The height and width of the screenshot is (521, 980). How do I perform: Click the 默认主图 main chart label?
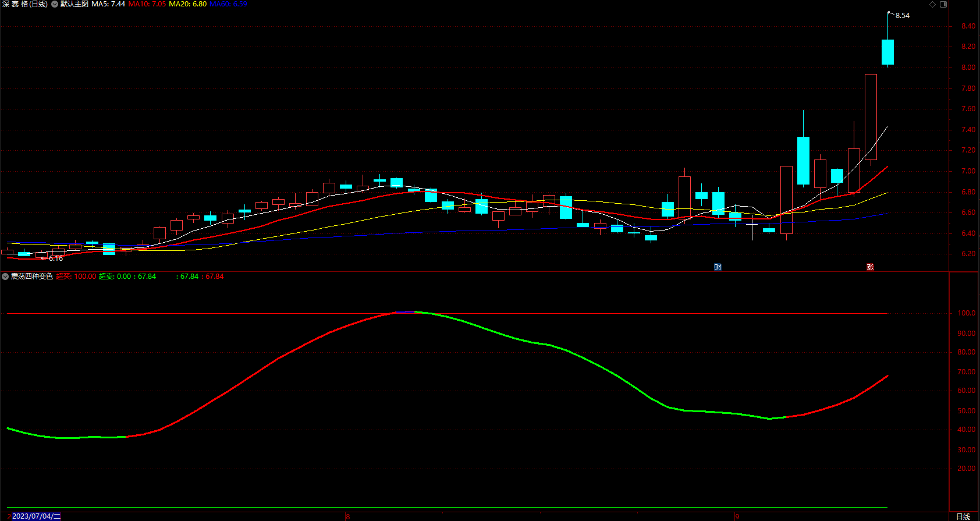coord(74,4)
